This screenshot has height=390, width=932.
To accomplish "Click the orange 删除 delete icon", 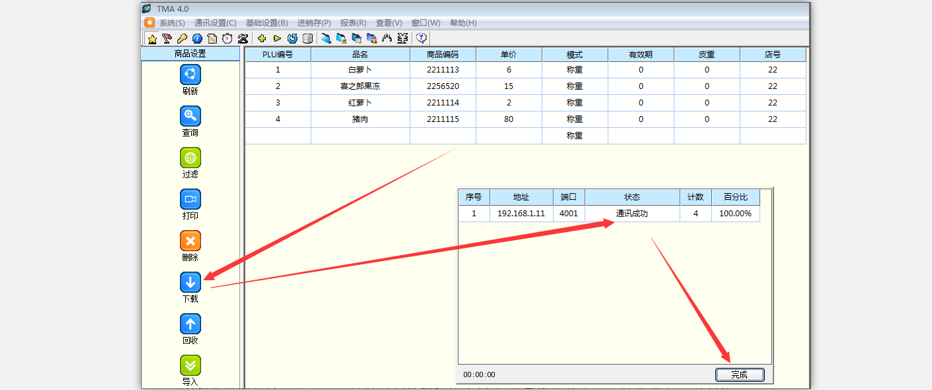I will pyautogui.click(x=190, y=241).
